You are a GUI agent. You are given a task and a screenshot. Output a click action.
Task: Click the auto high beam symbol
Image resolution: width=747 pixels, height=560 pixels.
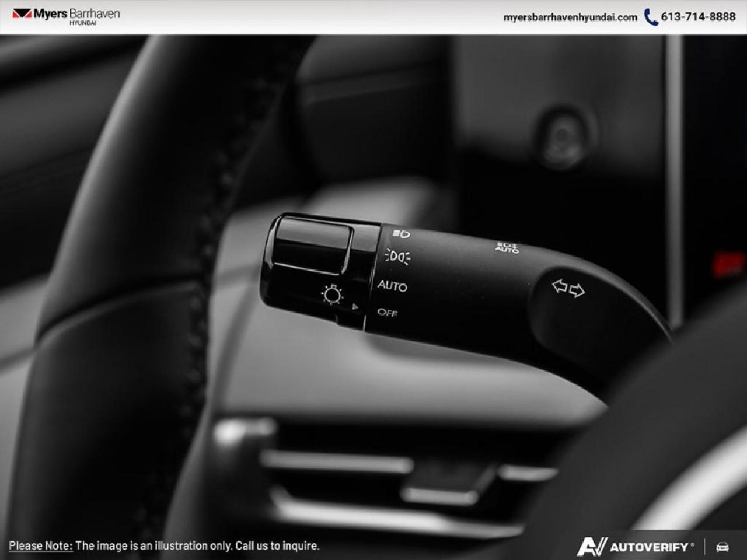[x=507, y=247]
